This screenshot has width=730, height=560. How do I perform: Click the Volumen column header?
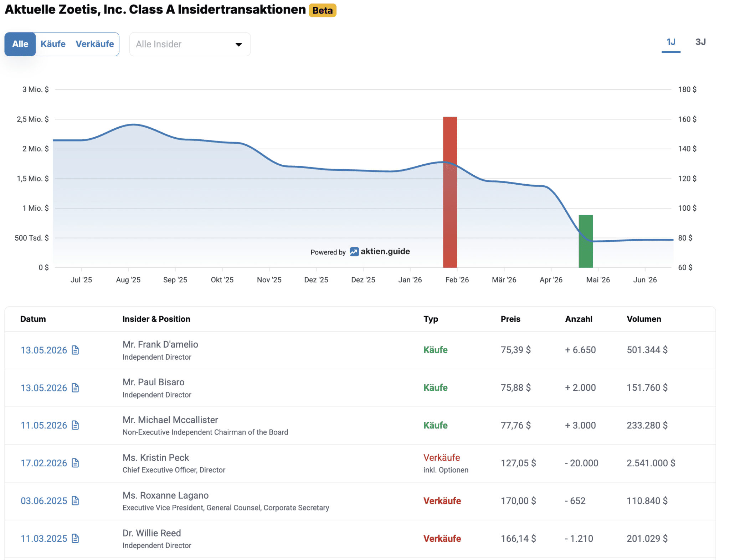click(644, 319)
